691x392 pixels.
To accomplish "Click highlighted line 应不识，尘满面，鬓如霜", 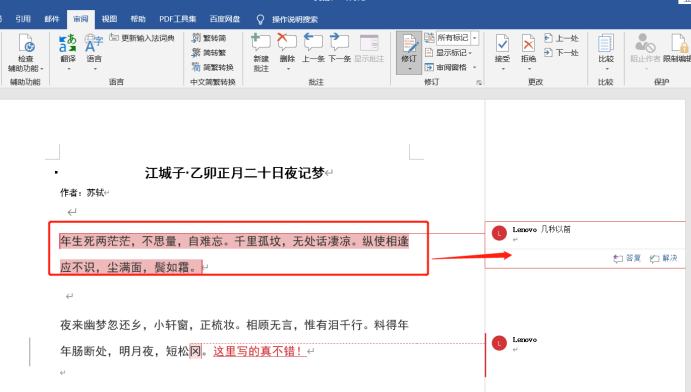I will 131,267.
